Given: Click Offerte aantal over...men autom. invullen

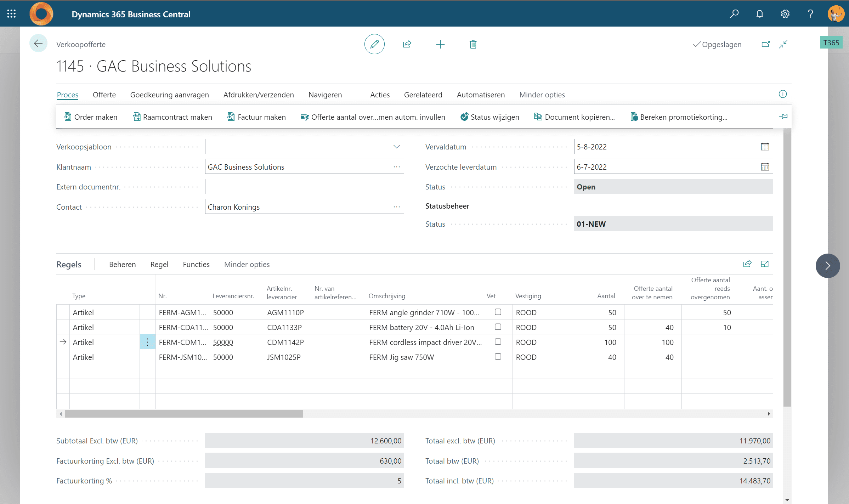Looking at the screenshot, I should (x=373, y=117).
